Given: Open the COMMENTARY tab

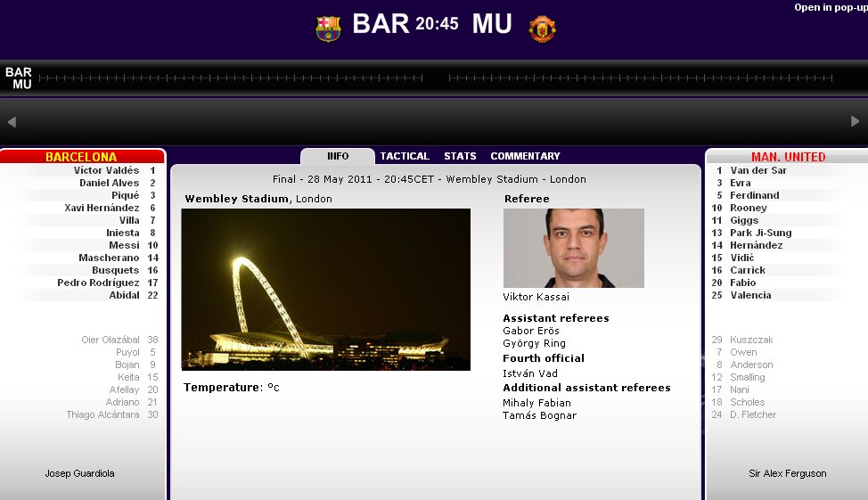Looking at the screenshot, I should [x=525, y=156].
